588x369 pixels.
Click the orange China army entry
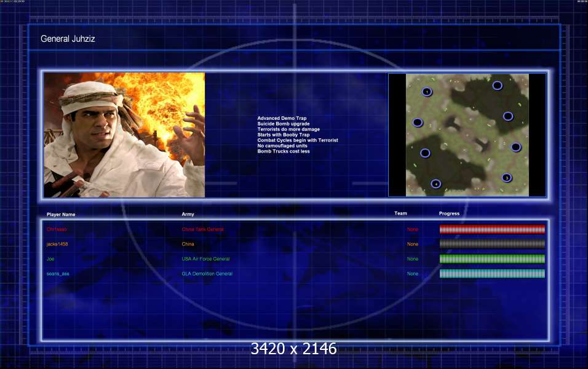click(188, 244)
